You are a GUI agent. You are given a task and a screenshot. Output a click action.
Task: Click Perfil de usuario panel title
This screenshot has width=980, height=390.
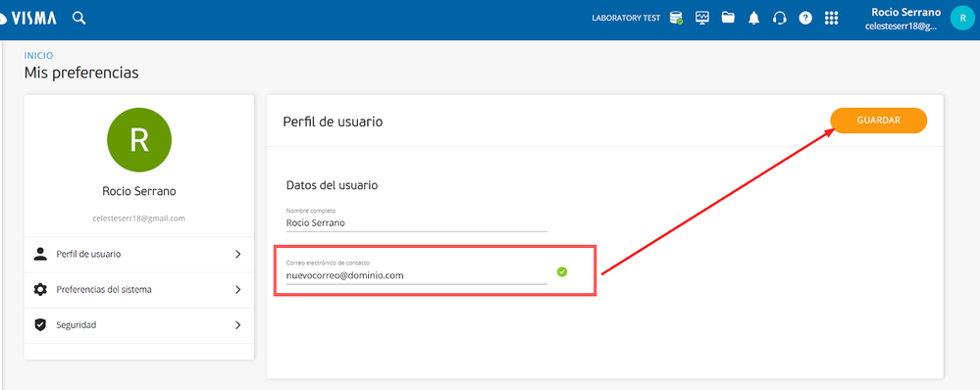333,122
